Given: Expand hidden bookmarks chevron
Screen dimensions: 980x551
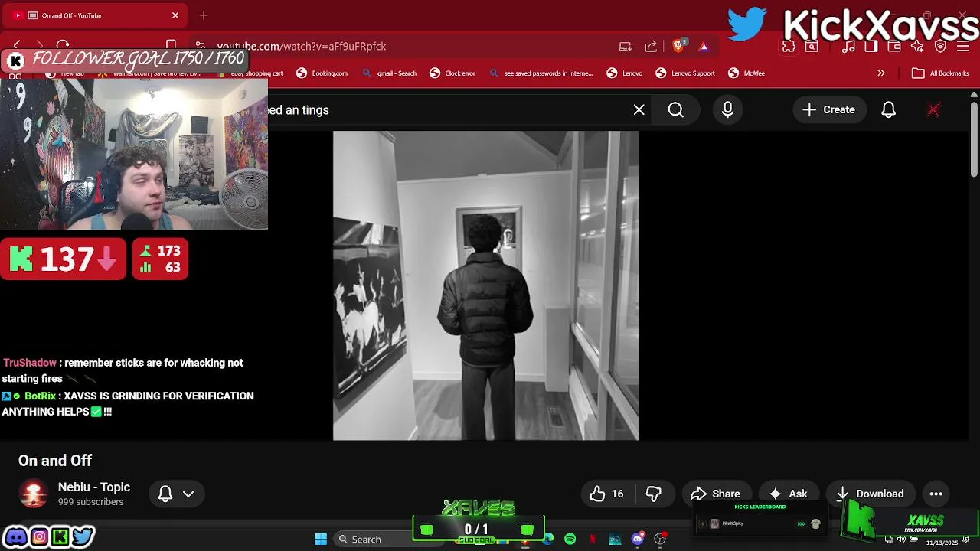Looking at the screenshot, I should point(881,73).
